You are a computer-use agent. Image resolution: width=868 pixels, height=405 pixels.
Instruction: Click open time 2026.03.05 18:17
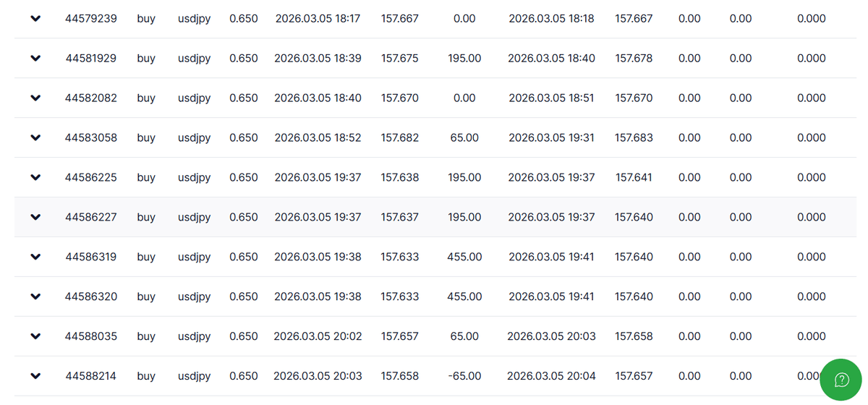318,19
